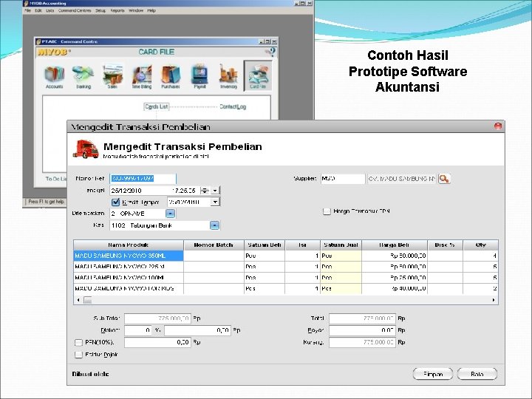Open the Sales module icon in MYOB
The height and width of the screenshot is (399, 532).
click(x=112, y=76)
